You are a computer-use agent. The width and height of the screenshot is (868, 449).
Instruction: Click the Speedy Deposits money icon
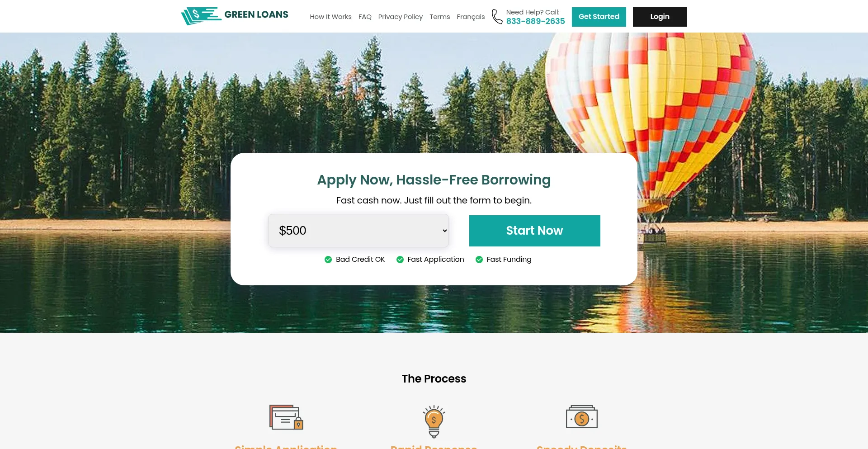coord(582,417)
